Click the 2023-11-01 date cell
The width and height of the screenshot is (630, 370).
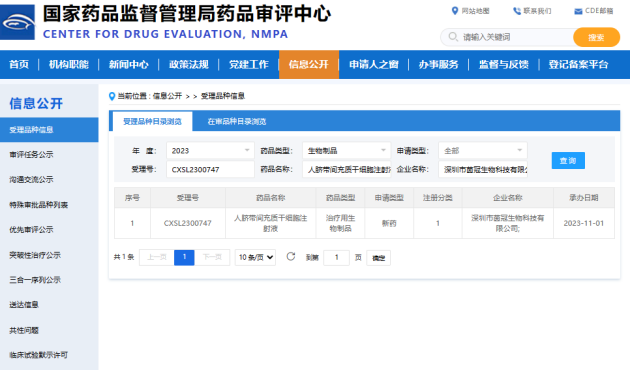(x=584, y=223)
